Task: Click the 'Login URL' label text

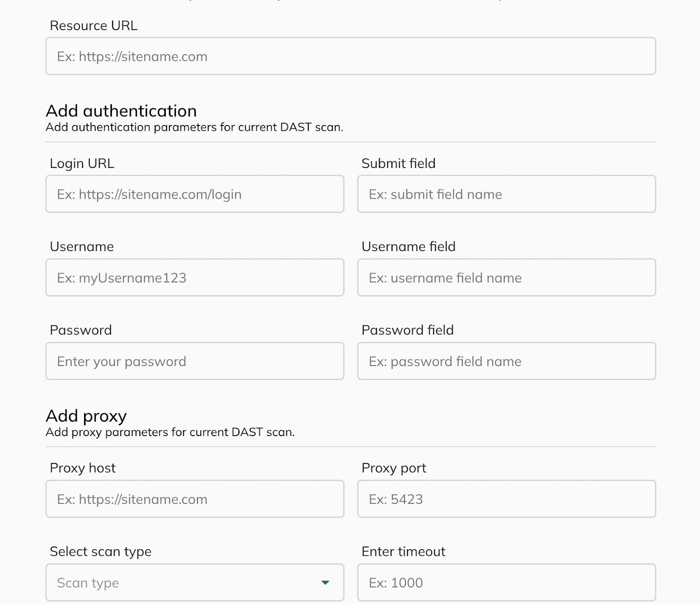Action: (82, 164)
